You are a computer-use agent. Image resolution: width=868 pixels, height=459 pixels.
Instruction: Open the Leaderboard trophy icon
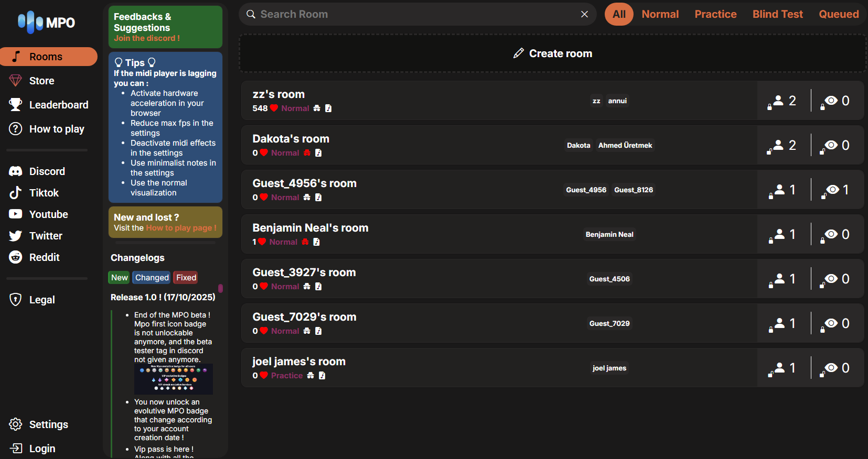click(16, 105)
